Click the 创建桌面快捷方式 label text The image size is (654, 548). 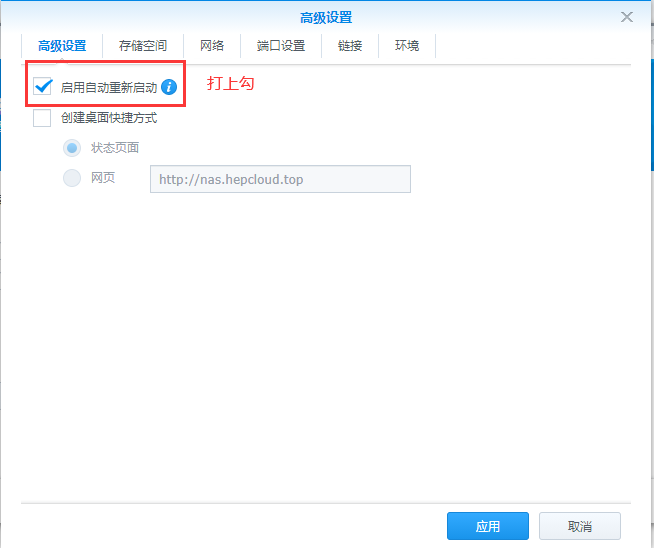[108, 118]
